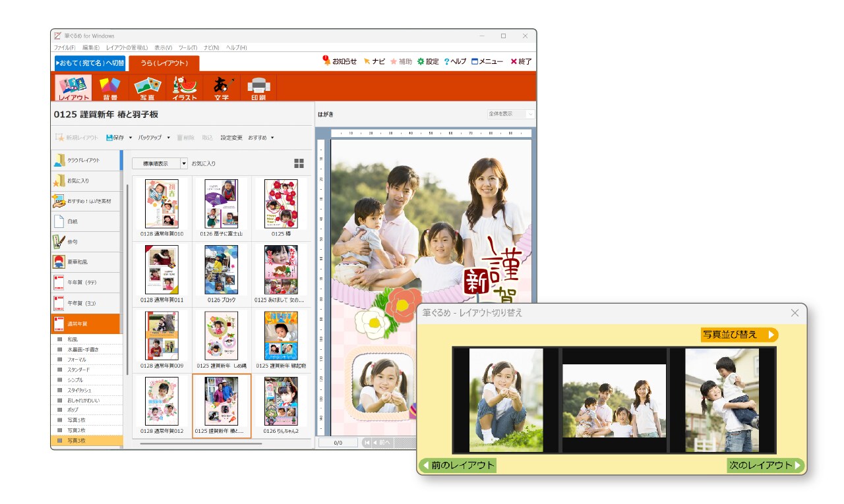Open the 背景 (background) tool
Viewport: 844px width, 504px height.
point(110,87)
